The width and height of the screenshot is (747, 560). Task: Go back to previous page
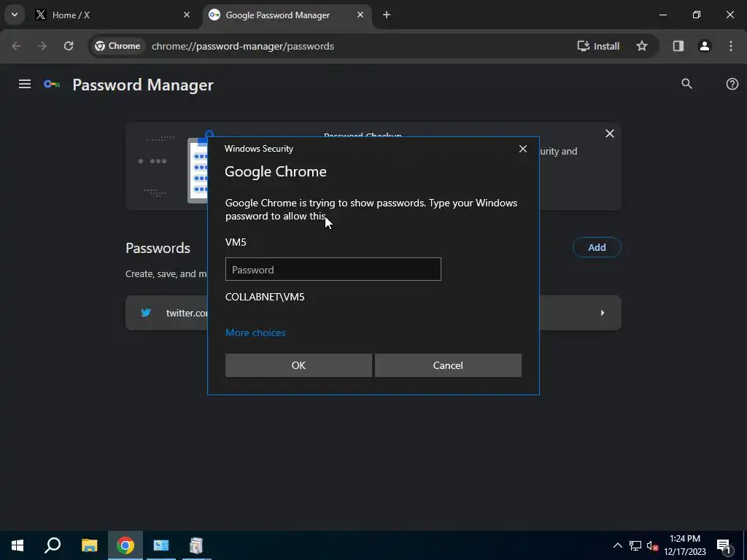[16, 46]
